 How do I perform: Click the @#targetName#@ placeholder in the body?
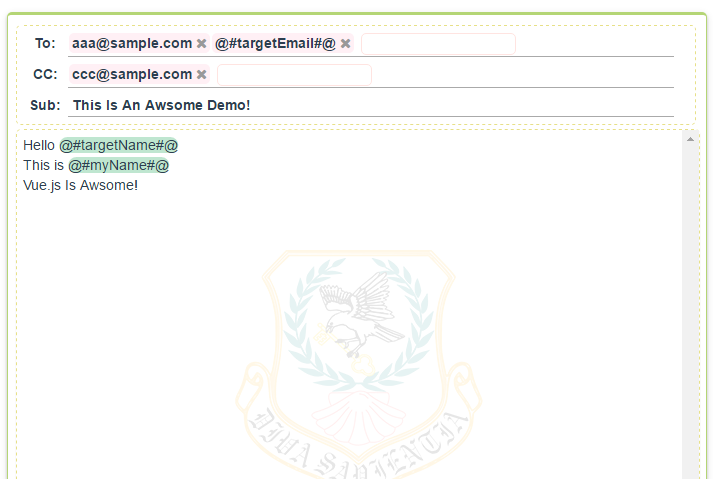point(118,146)
